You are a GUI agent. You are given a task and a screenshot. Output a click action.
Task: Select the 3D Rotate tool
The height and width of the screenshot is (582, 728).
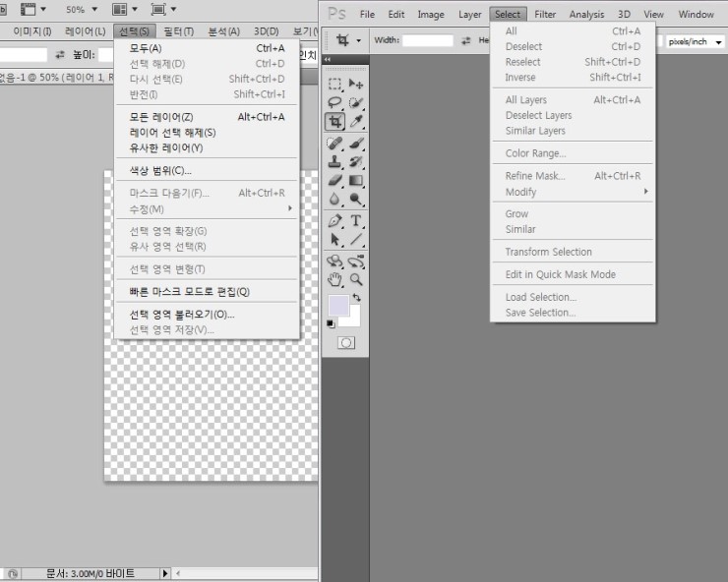tap(334, 262)
